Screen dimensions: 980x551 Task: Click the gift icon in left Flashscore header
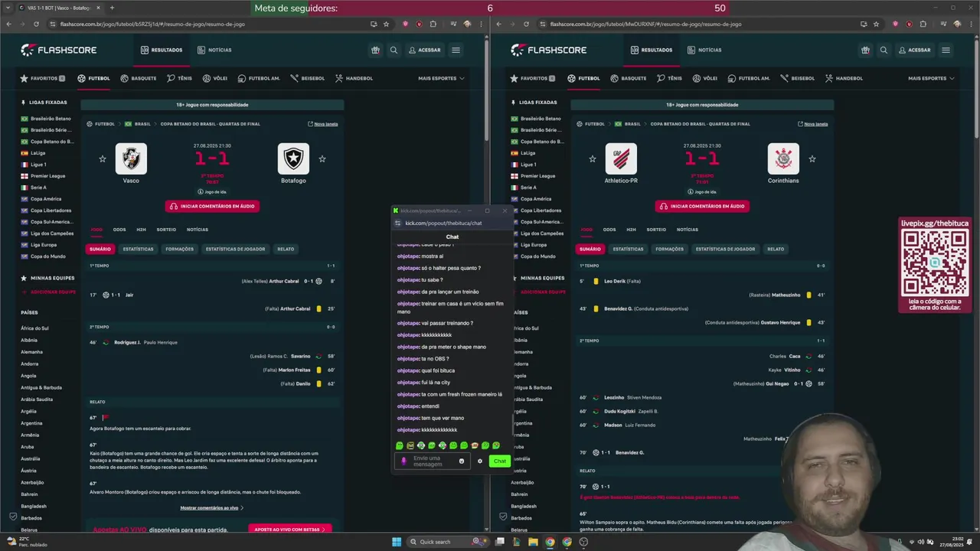click(375, 50)
